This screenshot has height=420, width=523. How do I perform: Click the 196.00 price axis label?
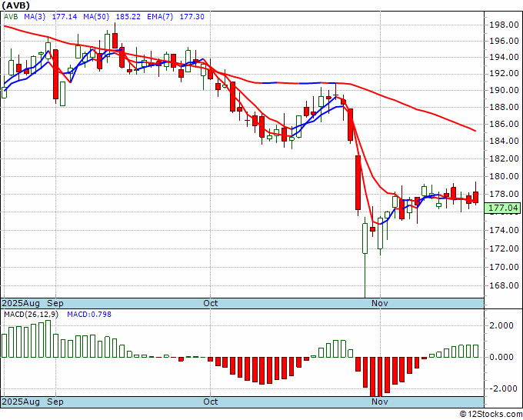coord(504,41)
